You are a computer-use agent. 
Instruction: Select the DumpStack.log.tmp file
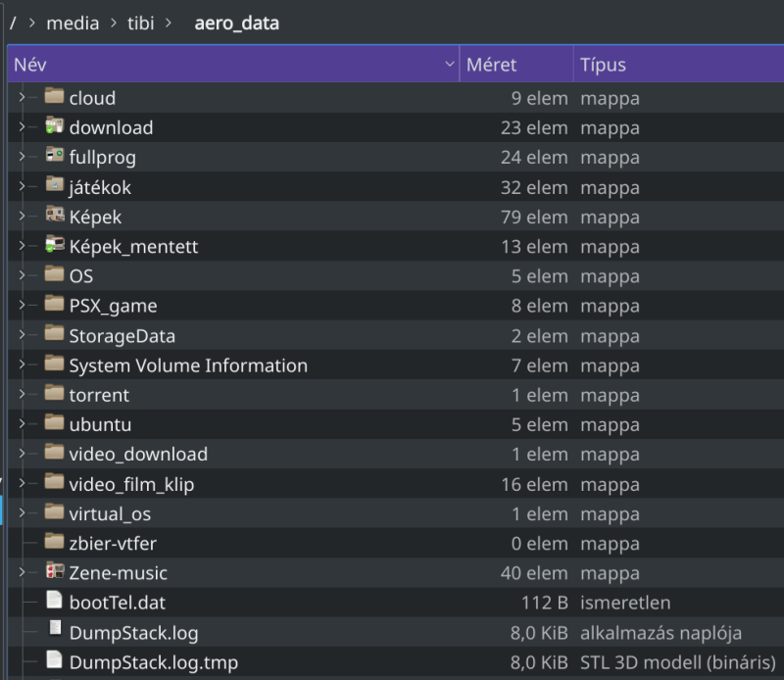coord(396,662)
